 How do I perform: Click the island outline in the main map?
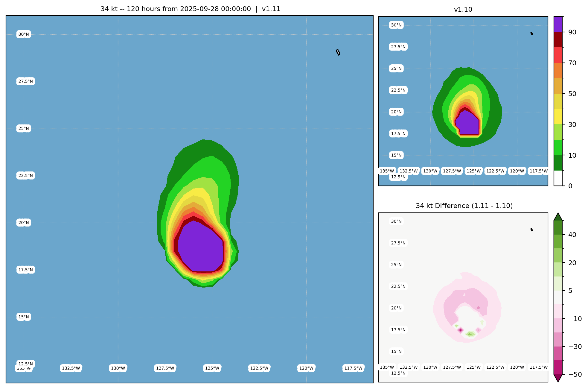coord(338,53)
